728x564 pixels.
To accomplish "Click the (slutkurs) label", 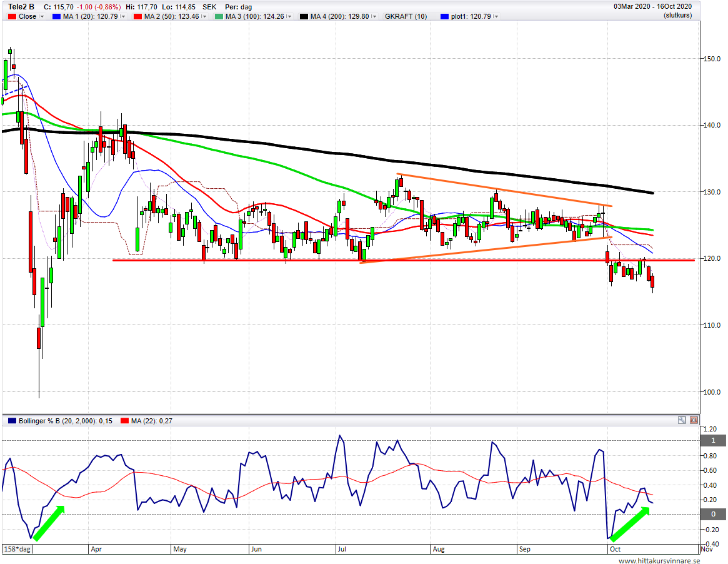I will coord(678,16).
